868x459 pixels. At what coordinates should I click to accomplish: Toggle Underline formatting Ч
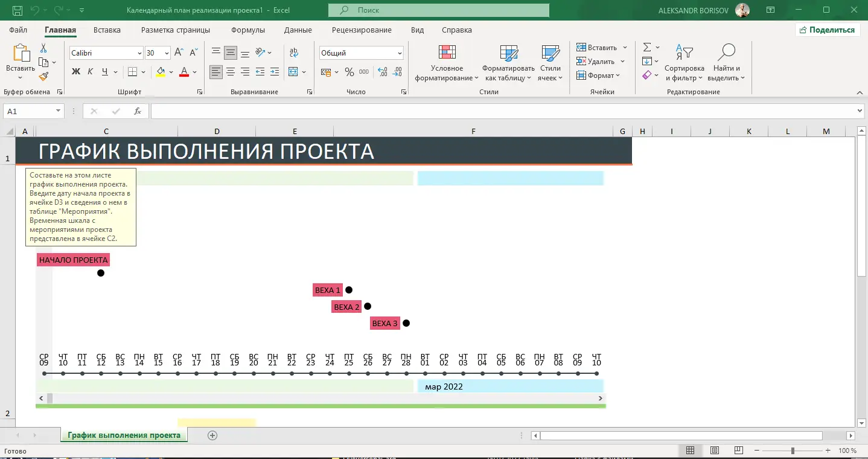pyautogui.click(x=105, y=72)
